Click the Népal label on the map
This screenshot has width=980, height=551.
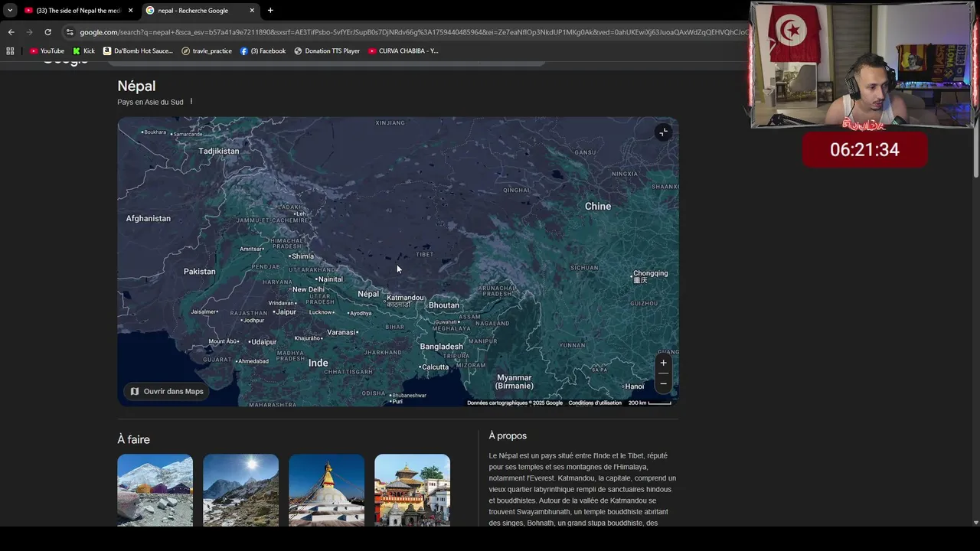point(368,294)
